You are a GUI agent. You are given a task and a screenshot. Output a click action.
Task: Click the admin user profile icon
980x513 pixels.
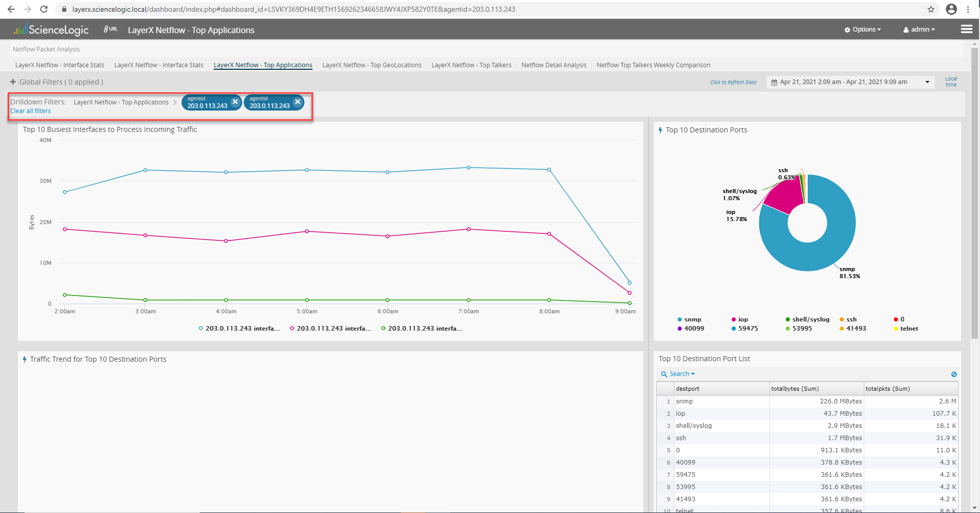(x=905, y=29)
